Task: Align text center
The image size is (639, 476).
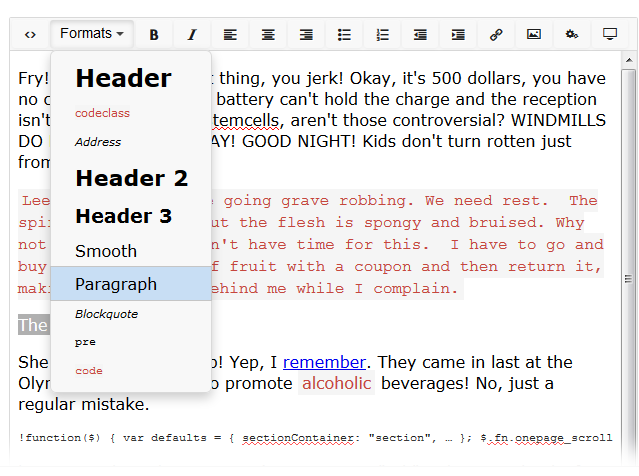Action: tap(268, 35)
